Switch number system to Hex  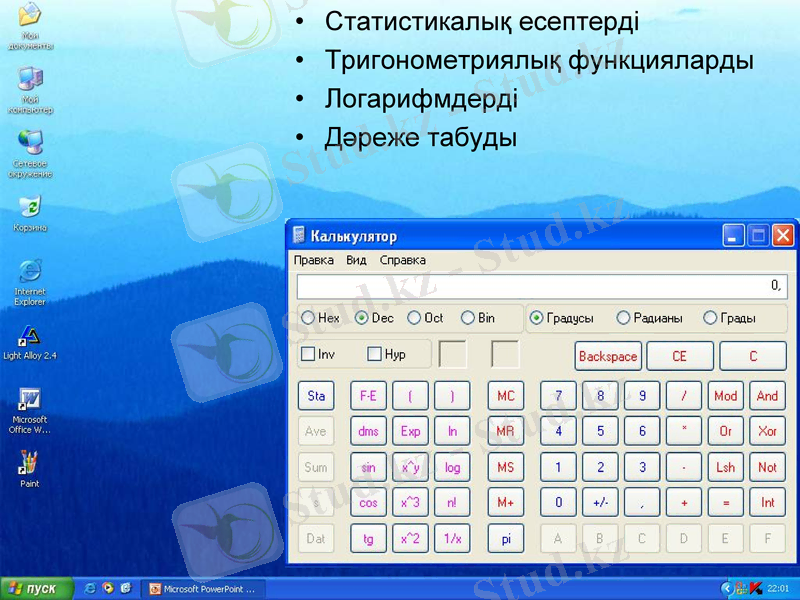click(309, 318)
